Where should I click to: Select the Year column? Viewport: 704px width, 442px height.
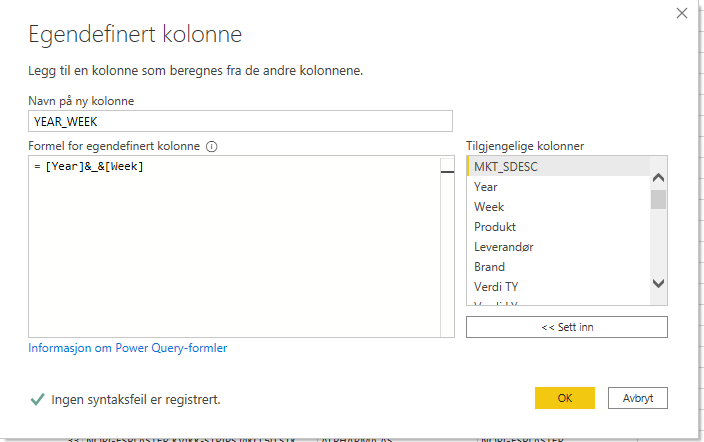point(486,186)
